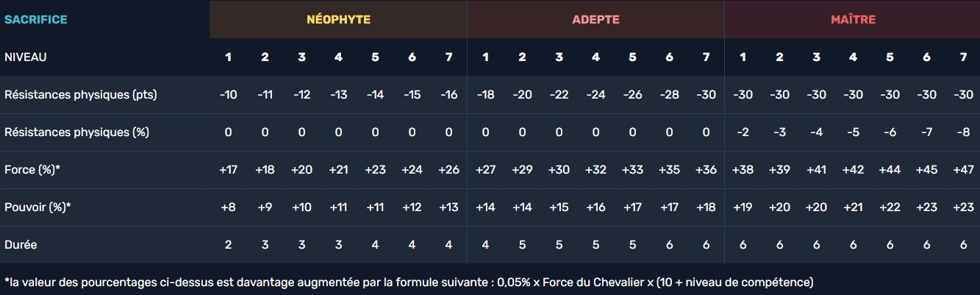Click the Force (%)* row label

[32, 170]
